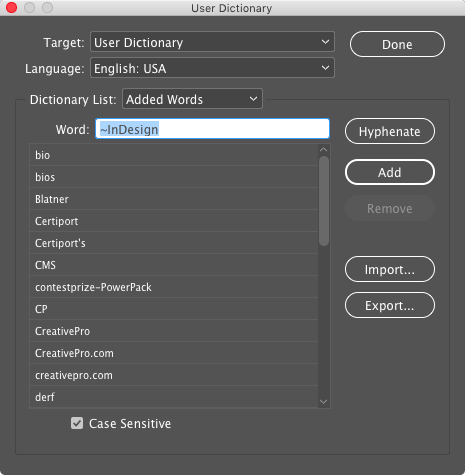465x475 pixels.
Task: Add the word to the dictionary
Action: click(x=390, y=172)
